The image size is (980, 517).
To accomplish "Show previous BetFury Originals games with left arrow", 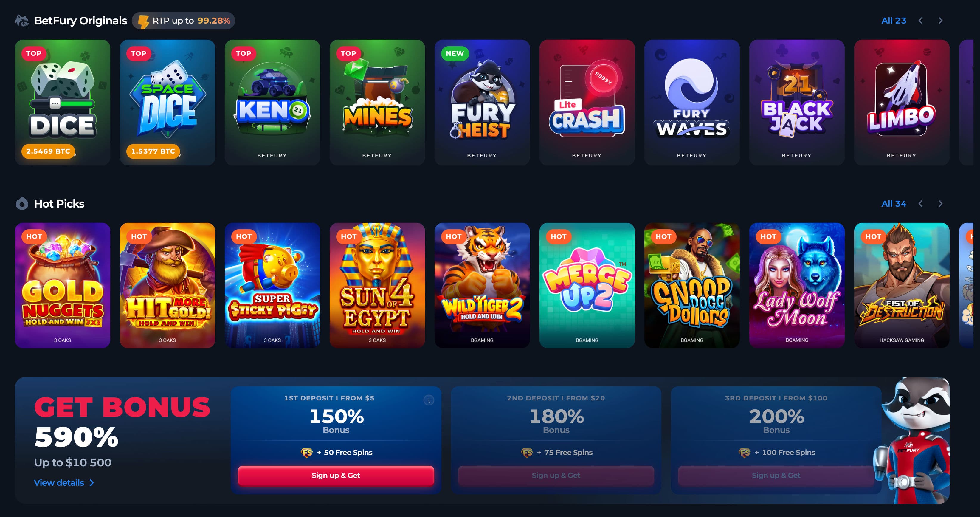I will (921, 21).
